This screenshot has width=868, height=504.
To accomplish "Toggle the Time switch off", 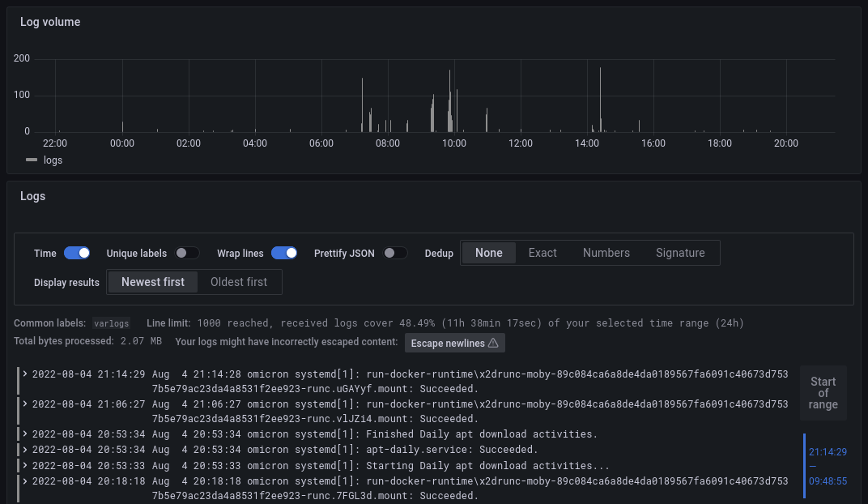I will pos(77,253).
